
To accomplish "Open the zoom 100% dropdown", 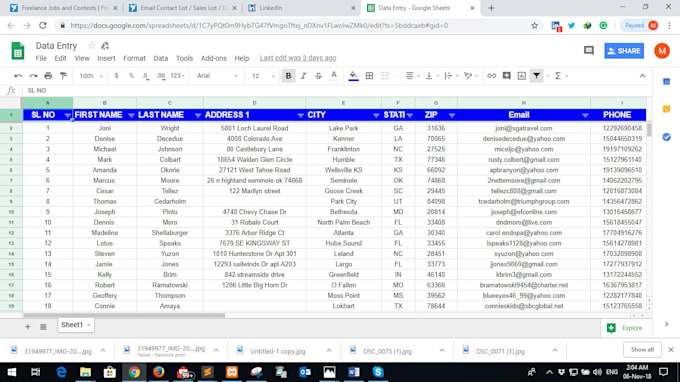I will pyautogui.click(x=91, y=76).
